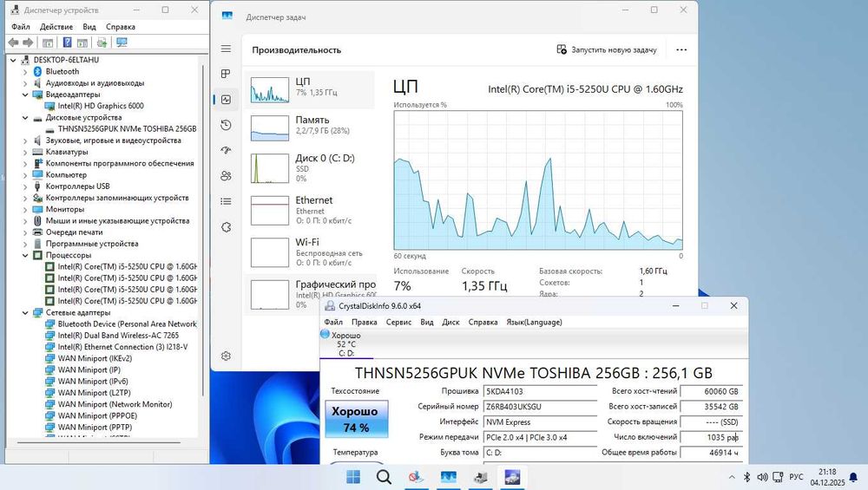Click Запустить новую задачу in Task Manager
This screenshot has width=868, height=490.
point(607,49)
